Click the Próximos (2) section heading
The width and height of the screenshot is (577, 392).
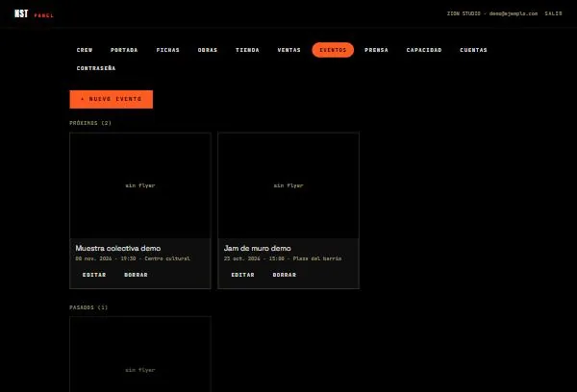click(90, 123)
